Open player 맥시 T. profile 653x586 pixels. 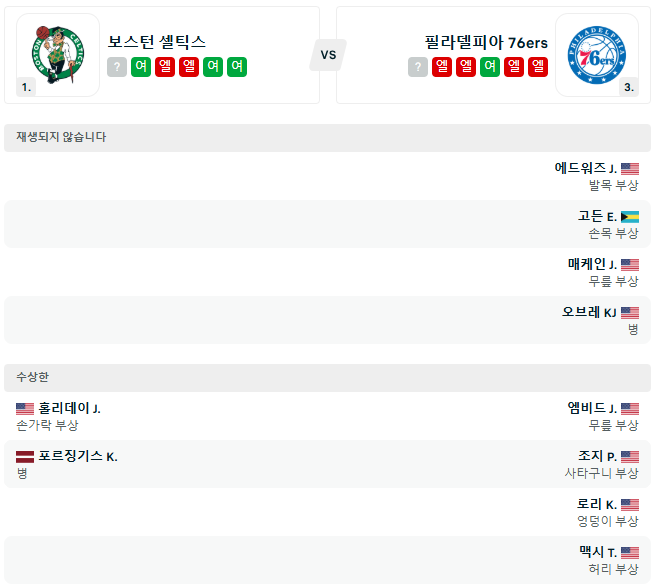click(597, 552)
